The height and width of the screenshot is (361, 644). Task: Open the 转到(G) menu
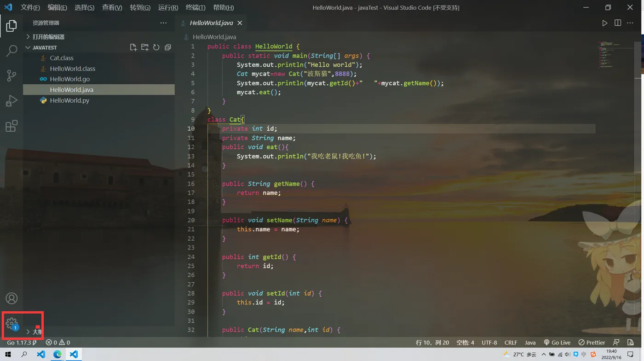click(x=140, y=7)
